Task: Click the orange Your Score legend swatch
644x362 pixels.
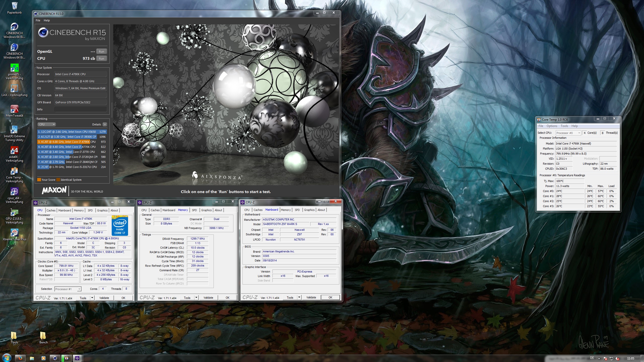Action: pos(39,180)
